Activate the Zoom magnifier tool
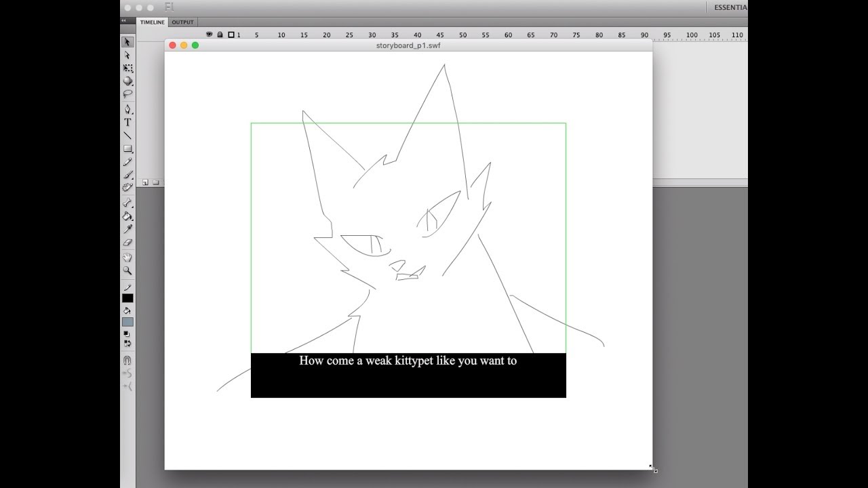 click(x=127, y=270)
